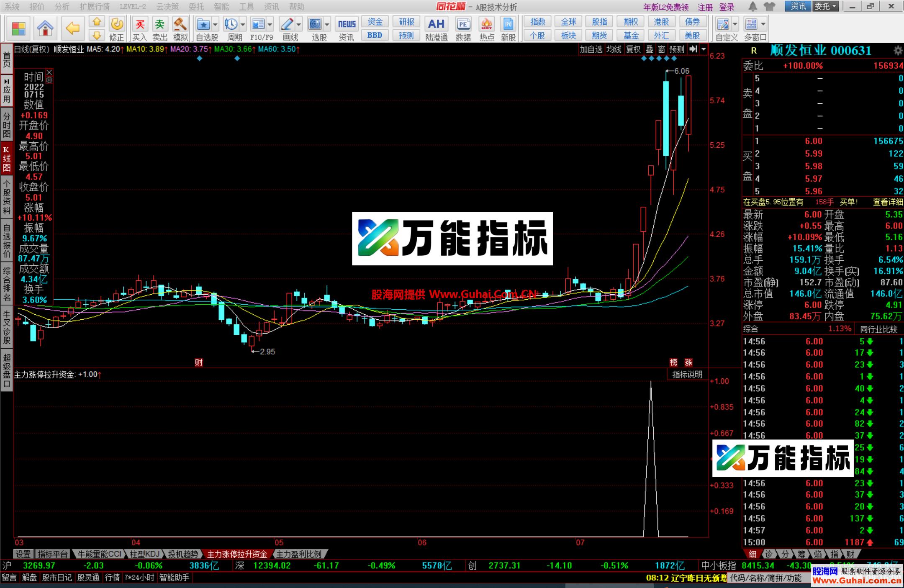The image size is (904, 588).
Task: Open the 资金 funds flow icon
Action: 375,22
